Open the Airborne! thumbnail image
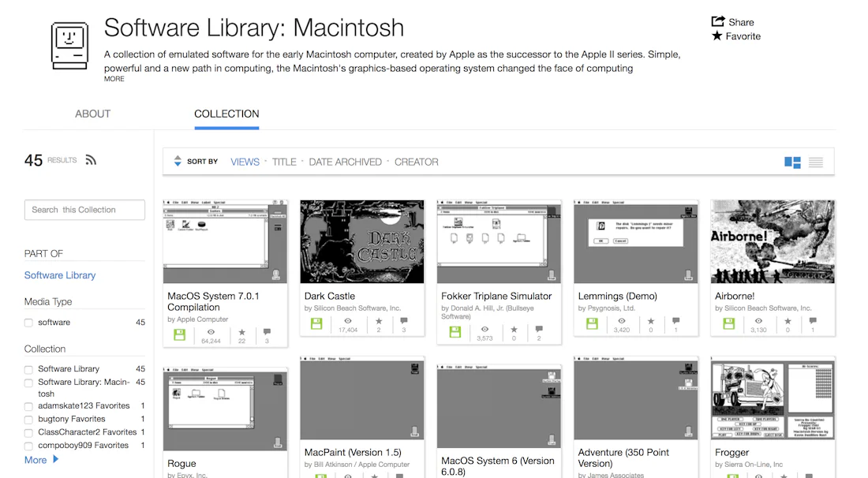The height and width of the screenshot is (478, 868). pyautogui.click(x=773, y=242)
